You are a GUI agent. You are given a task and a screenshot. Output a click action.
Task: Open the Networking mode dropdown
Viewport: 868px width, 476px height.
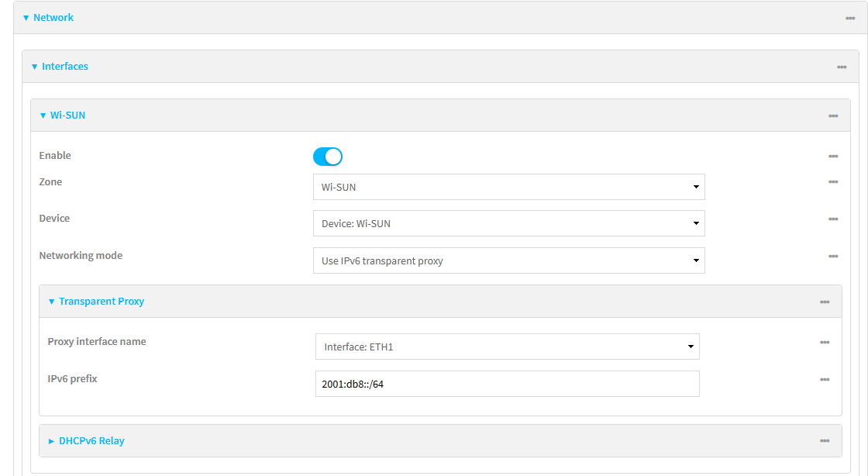pos(695,260)
